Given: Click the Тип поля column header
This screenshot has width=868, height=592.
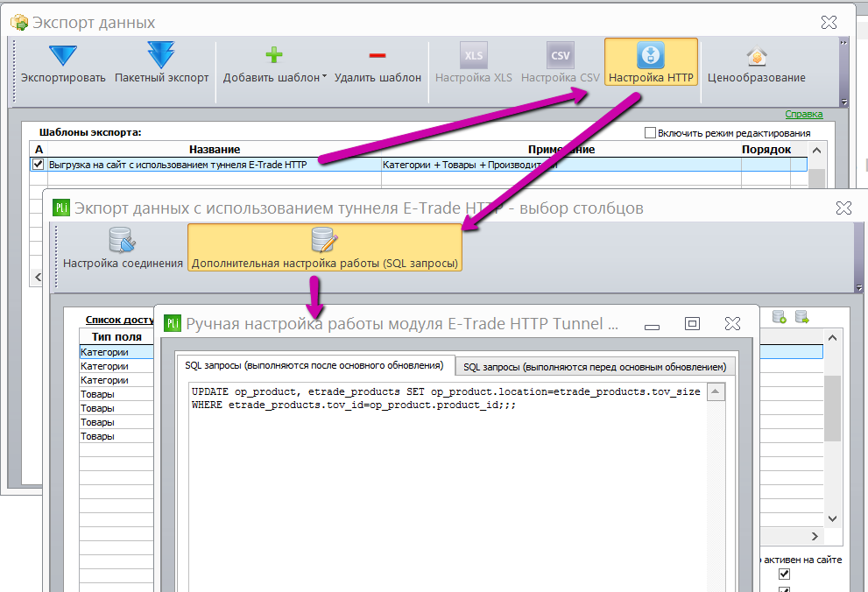Looking at the screenshot, I should (x=116, y=336).
